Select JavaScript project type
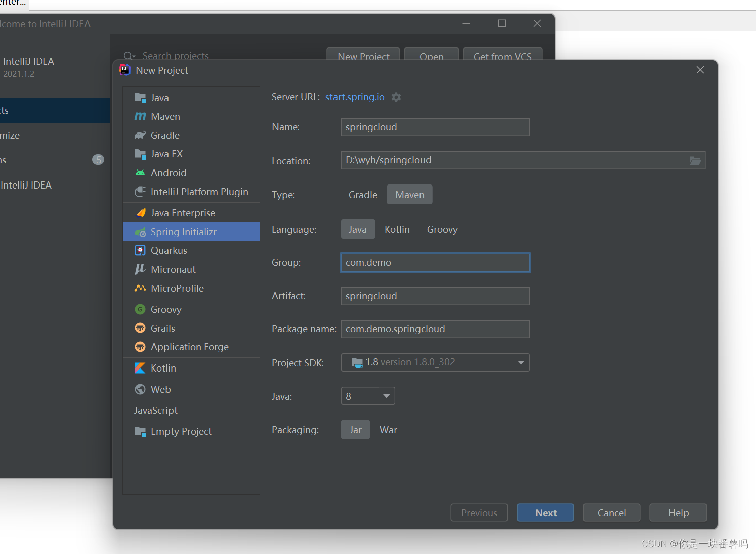 tap(191, 410)
